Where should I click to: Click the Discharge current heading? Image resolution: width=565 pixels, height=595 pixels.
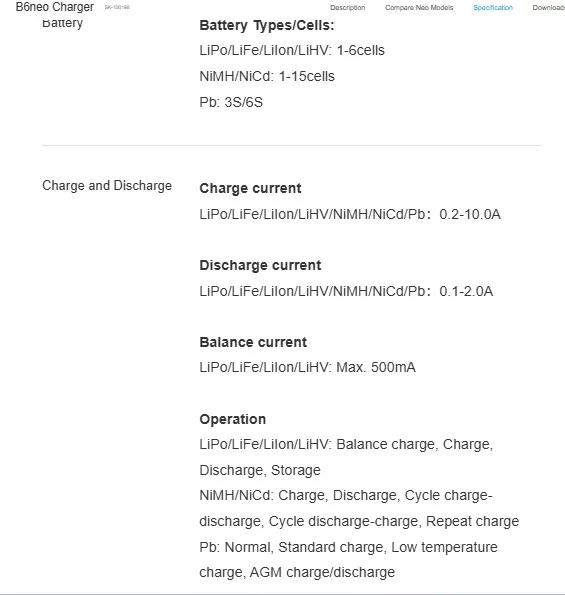[260, 265]
